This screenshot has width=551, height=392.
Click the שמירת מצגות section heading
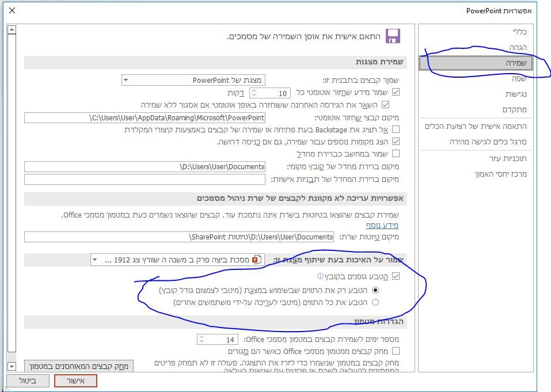tap(379, 62)
